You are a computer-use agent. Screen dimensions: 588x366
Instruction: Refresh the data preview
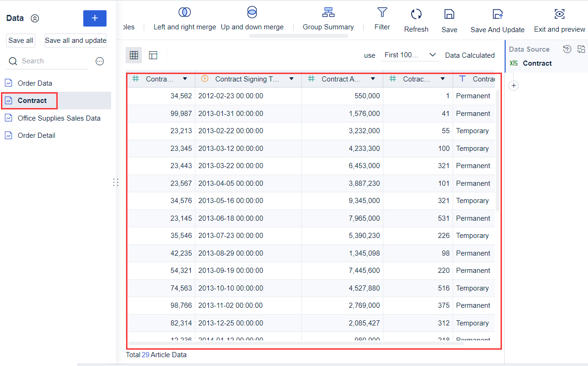tap(416, 14)
